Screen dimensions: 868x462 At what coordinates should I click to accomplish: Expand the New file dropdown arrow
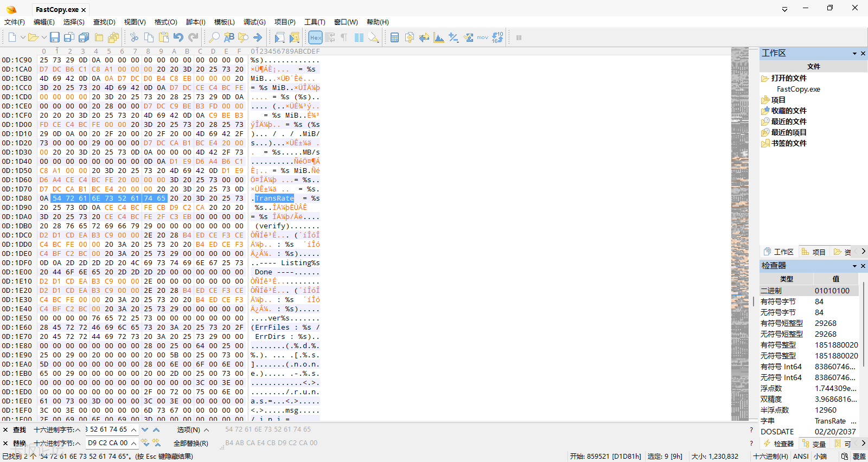point(23,37)
